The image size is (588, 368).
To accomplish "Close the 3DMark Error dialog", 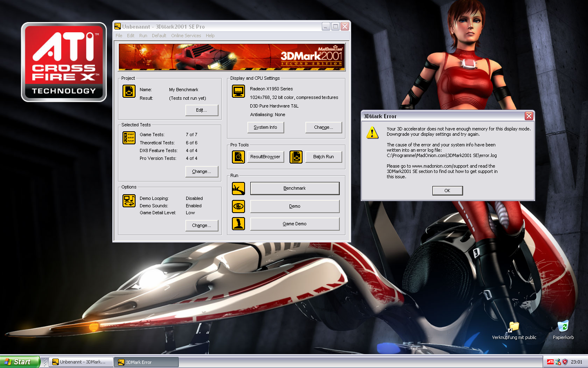I will click(529, 116).
